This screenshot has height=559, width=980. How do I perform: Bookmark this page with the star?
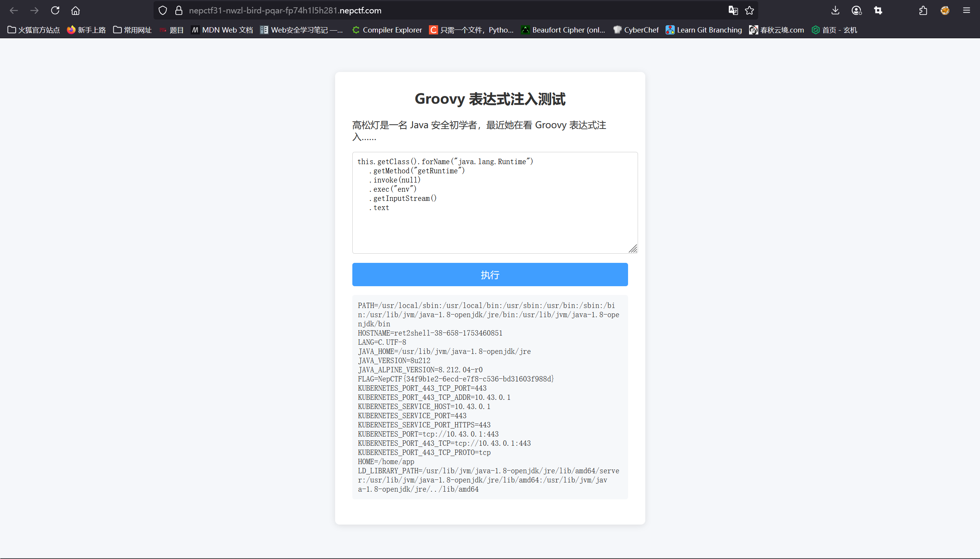point(749,10)
